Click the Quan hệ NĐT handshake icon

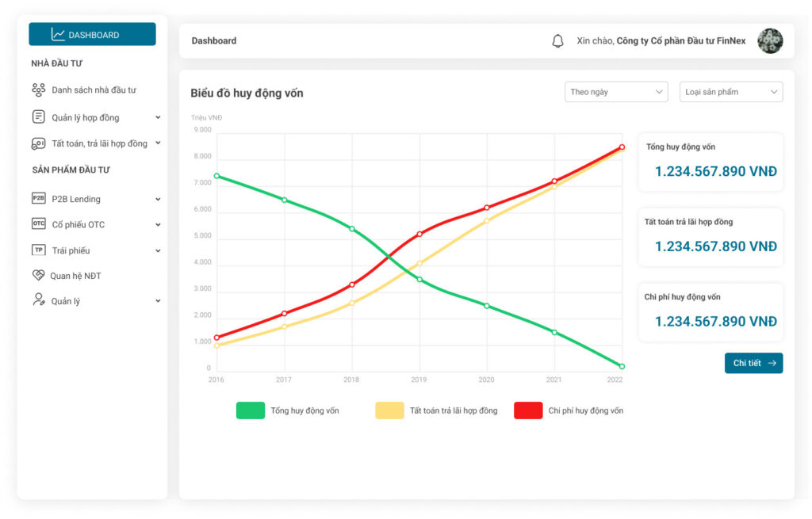(x=38, y=275)
